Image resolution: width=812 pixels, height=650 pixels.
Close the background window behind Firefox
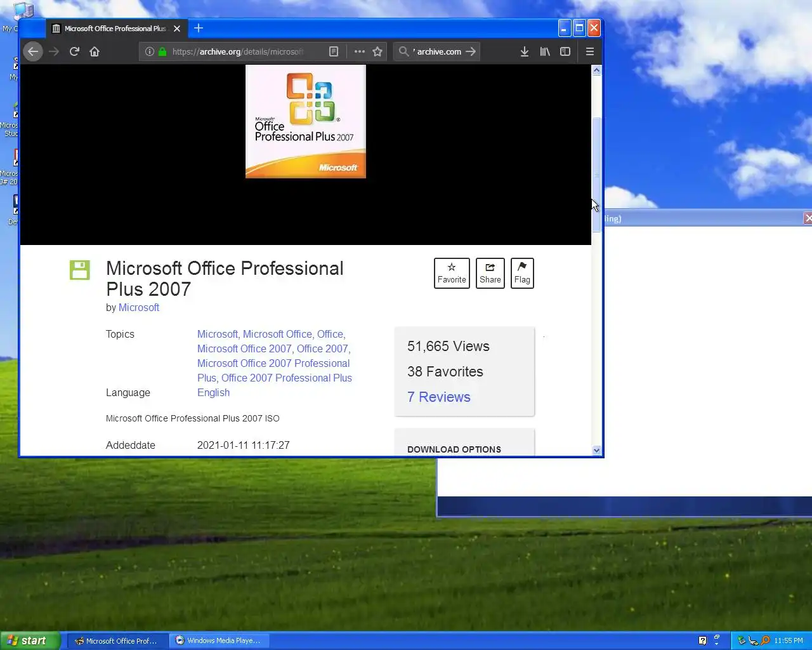[808, 218]
